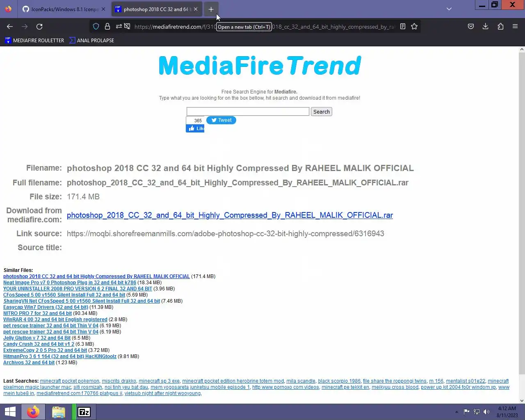The image size is (525, 420).
Task: Open Easycap Win7 Drivers link
Action: [46, 307]
